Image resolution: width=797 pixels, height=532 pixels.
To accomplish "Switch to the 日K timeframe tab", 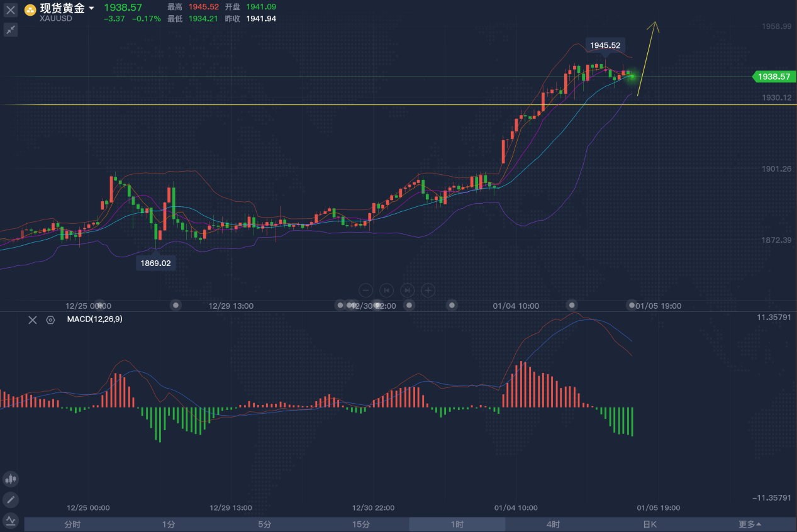I will (650, 524).
